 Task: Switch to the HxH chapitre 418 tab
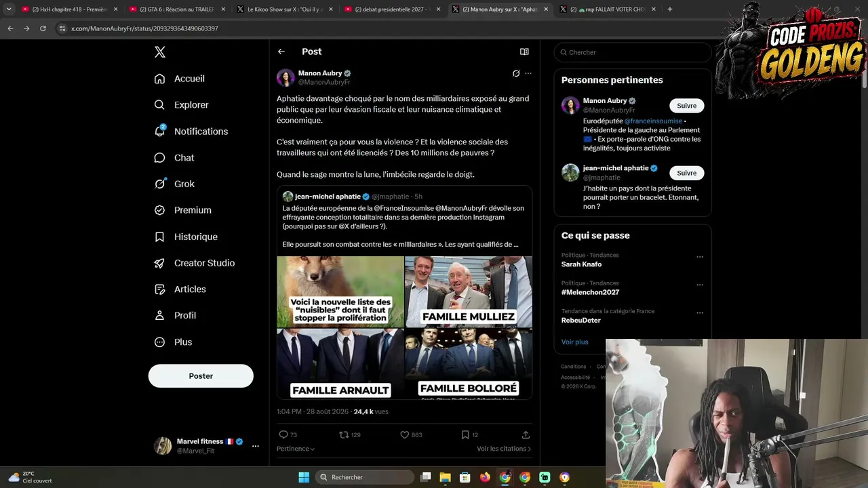(x=69, y=9)
